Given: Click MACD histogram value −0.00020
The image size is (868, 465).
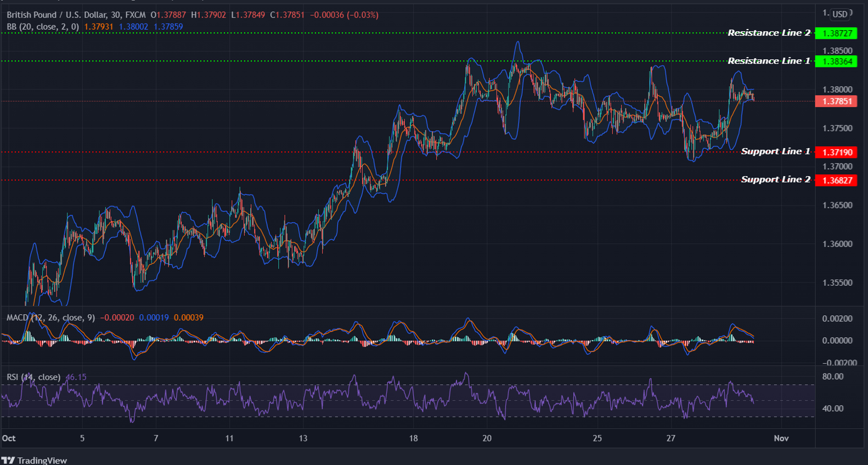Looking at the screenshot, I should coord(117,317).
